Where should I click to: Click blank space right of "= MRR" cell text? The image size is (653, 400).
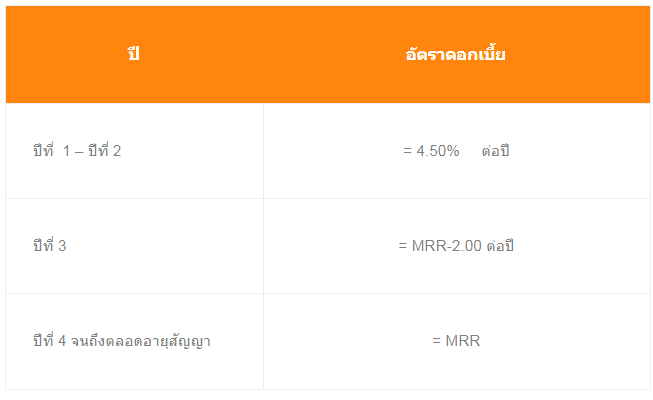click(x=570, y=341)
